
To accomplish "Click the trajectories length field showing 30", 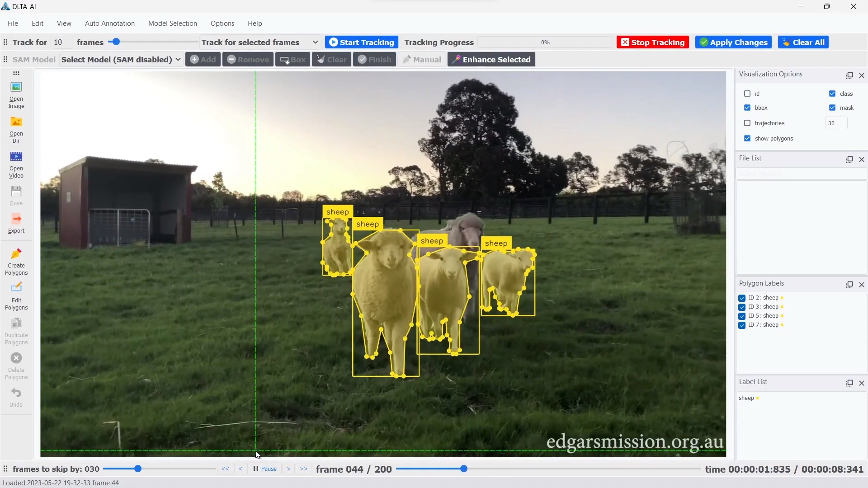I will pos(836,123).
